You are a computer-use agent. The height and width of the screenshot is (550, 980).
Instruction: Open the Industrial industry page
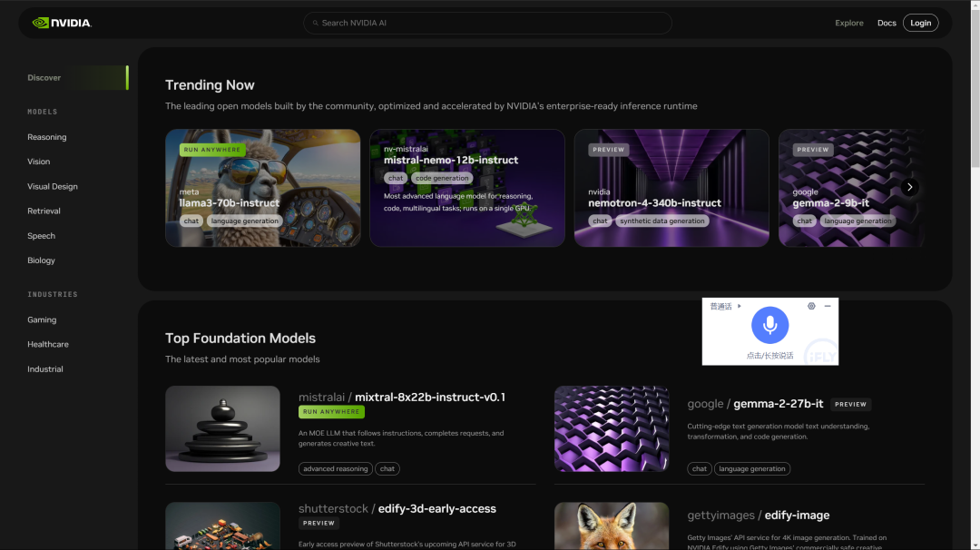[x=45, y=368]
